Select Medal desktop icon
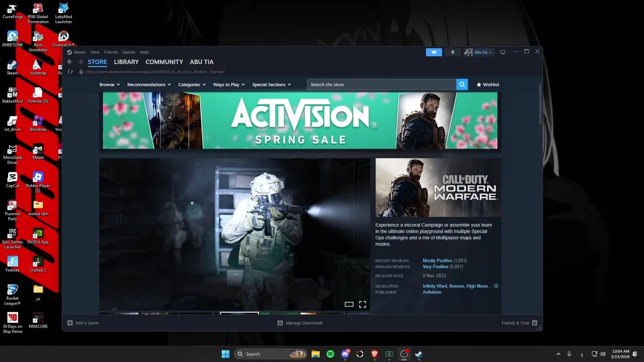This screenshot has width=644, height=362. click(38, 152)
